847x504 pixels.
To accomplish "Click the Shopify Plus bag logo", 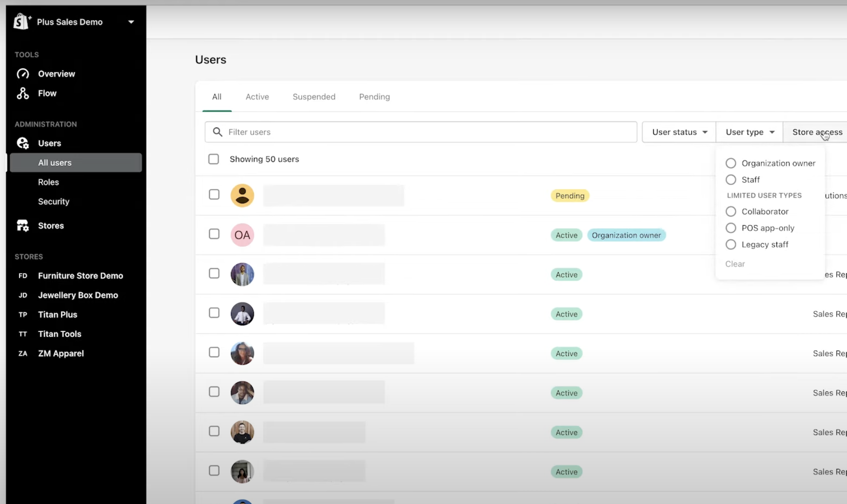I will [x=22, y=21].
